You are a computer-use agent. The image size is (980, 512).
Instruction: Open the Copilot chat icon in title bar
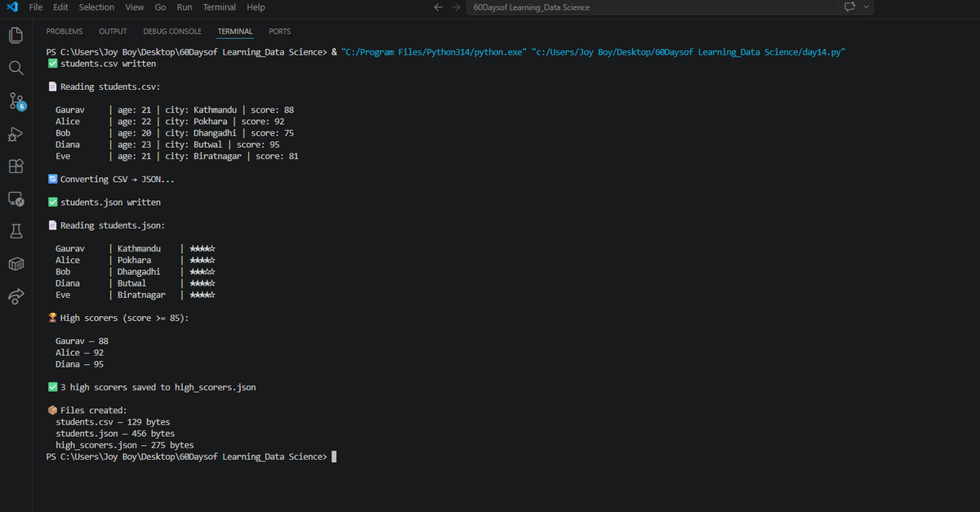coord(850,7)
